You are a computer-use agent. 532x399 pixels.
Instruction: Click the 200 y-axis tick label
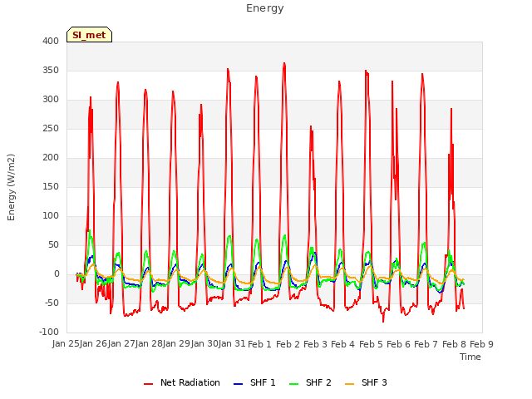pos(51,157)
